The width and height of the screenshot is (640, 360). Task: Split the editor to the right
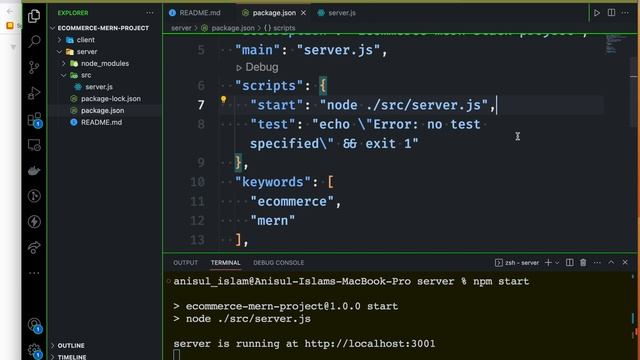[x=611, y=13]
